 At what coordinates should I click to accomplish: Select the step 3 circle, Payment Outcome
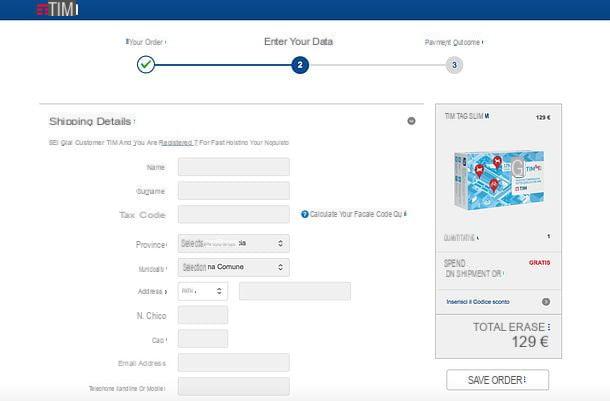coord(454,65)
